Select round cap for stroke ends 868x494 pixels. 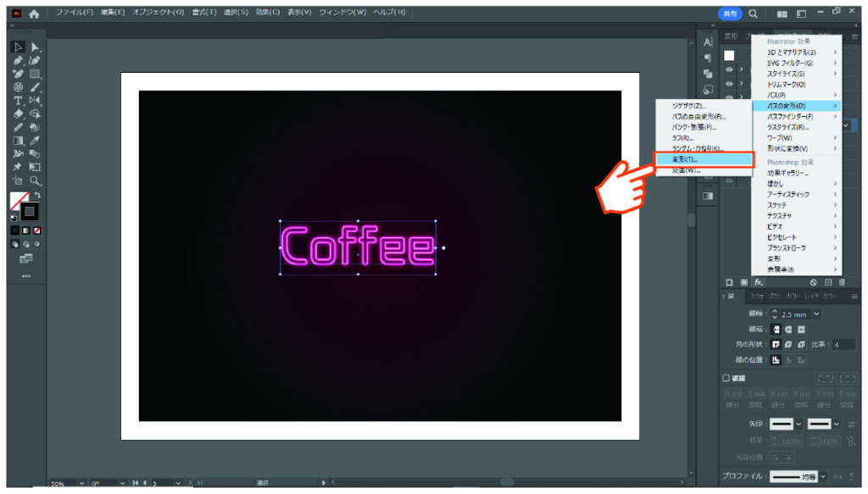[x=789, y=330]
